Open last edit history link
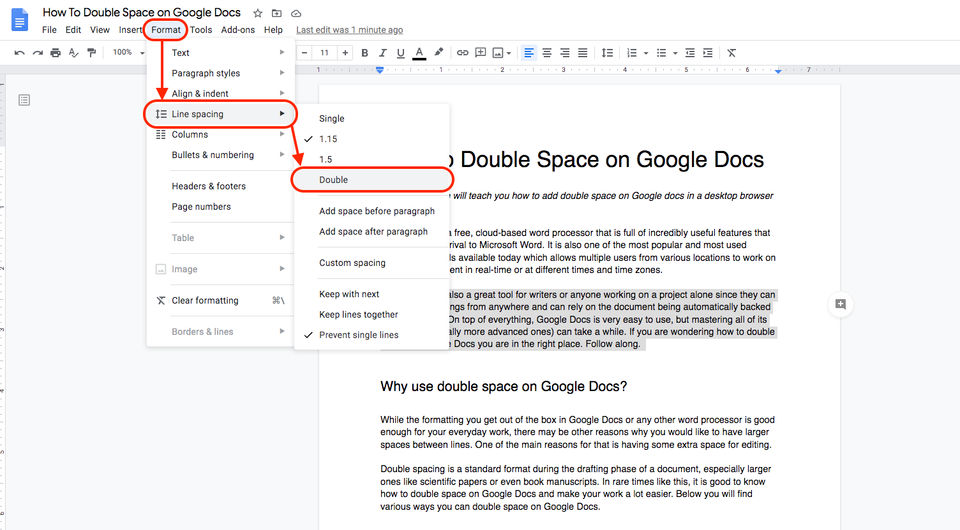The image size is (960, 530). click(350, 30)
